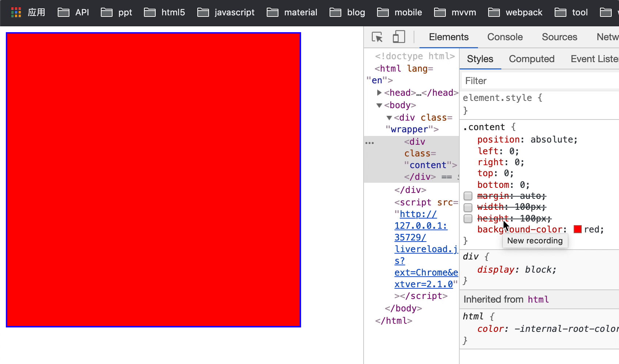Click the Filter styles input field
The width and height of the screenshot is (619, 364).
click(539, 81)
